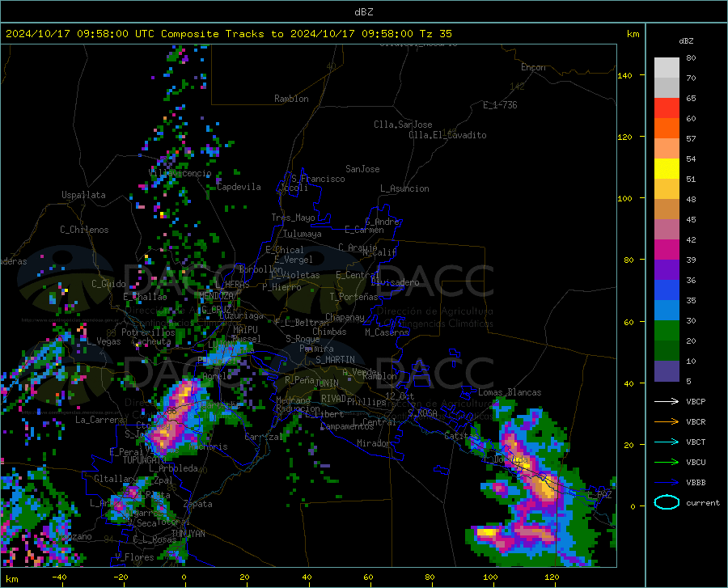Click the SanJose place label
Viewport: 728px width, 588px height.
tap(362, 169)
